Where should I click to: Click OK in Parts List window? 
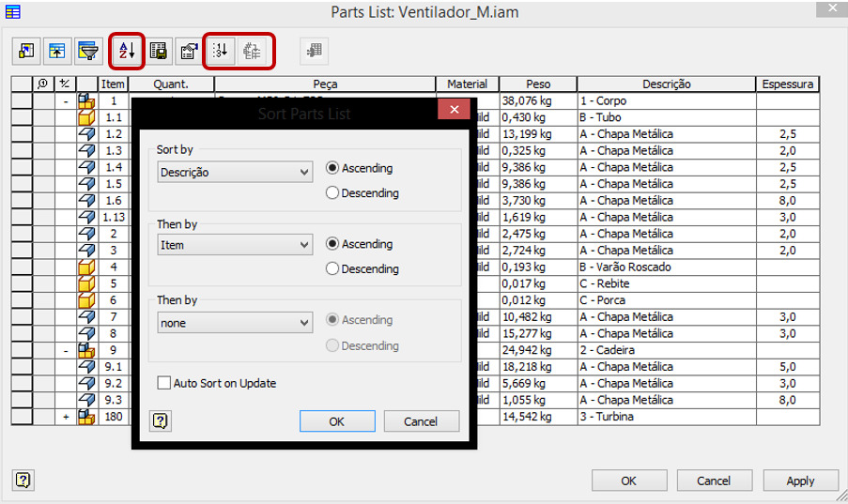(629, 481)
